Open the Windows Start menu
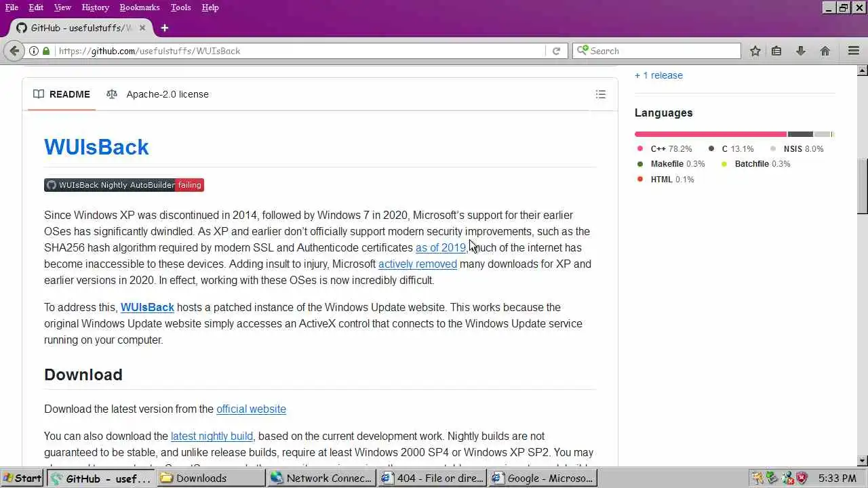Image resolution: width=868 pixels, height=488 pixels. tap(22, 478)
